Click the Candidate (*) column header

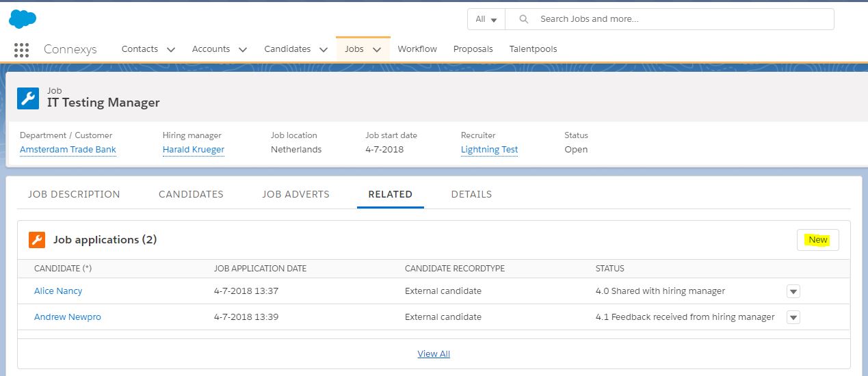tap(63, 269)
